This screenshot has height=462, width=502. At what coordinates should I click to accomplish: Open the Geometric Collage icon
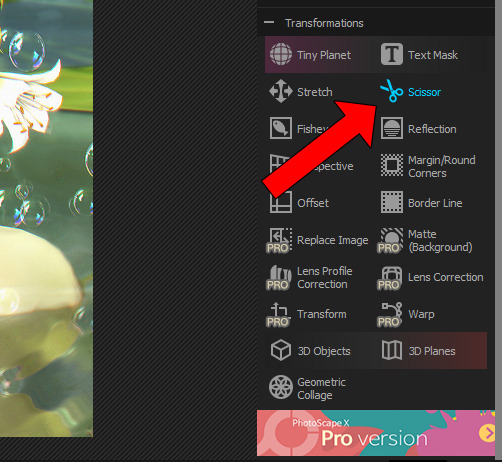pos(281,387)
